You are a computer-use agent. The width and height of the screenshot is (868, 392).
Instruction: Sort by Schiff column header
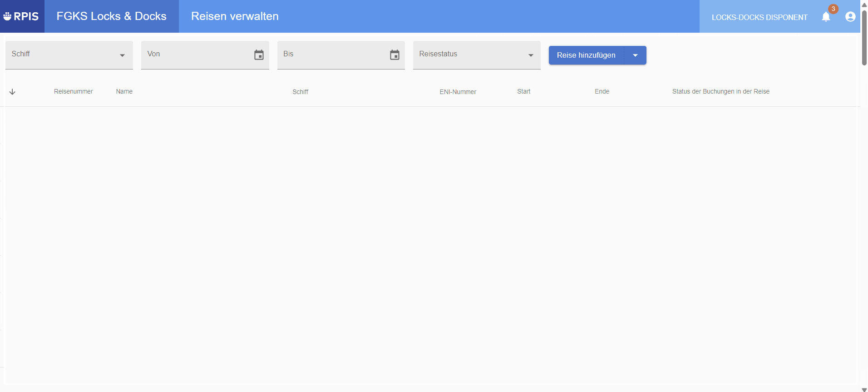click(x=300, y=92)
